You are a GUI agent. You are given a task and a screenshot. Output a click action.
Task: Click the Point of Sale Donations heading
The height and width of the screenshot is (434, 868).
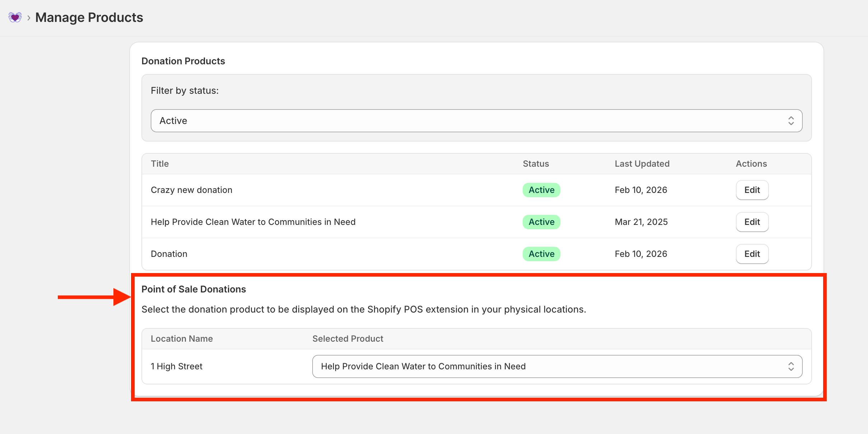click(x=193, y=289)
